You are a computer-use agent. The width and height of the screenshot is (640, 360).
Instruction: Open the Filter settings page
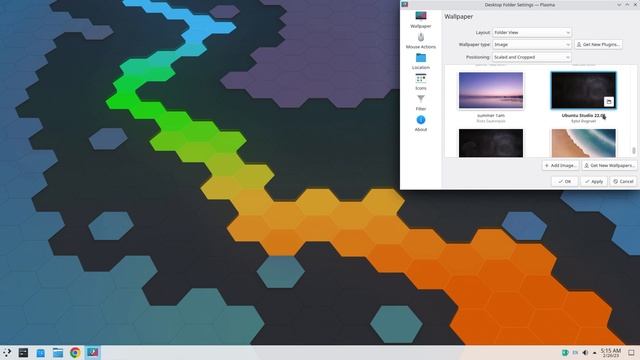click(420, 102)
